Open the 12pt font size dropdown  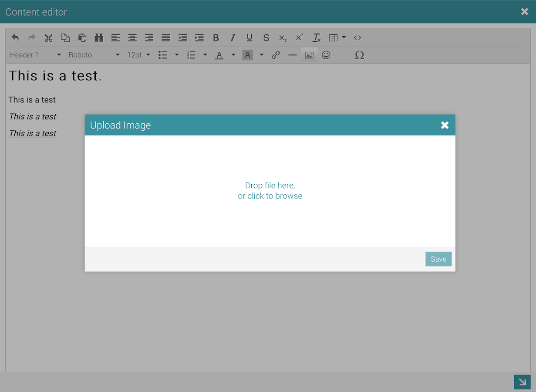(x=138, y=55)
